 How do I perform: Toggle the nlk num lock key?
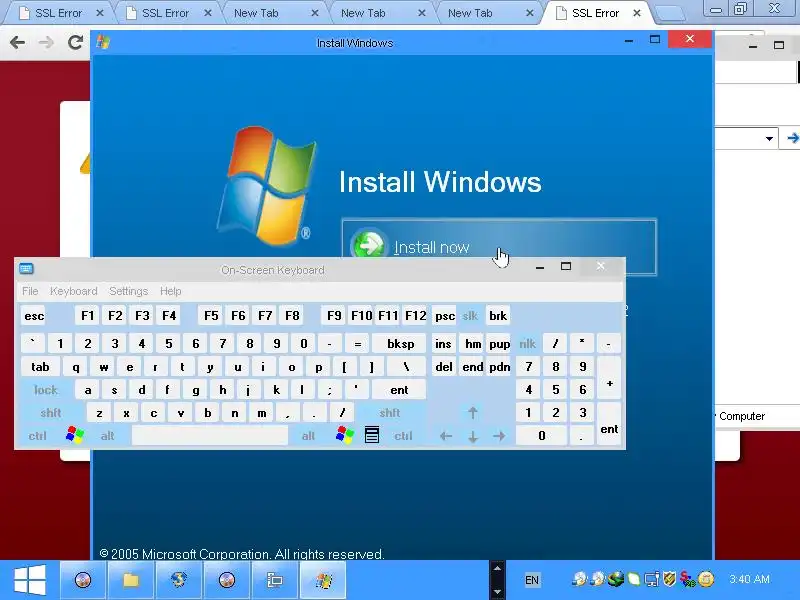point(528,344)
